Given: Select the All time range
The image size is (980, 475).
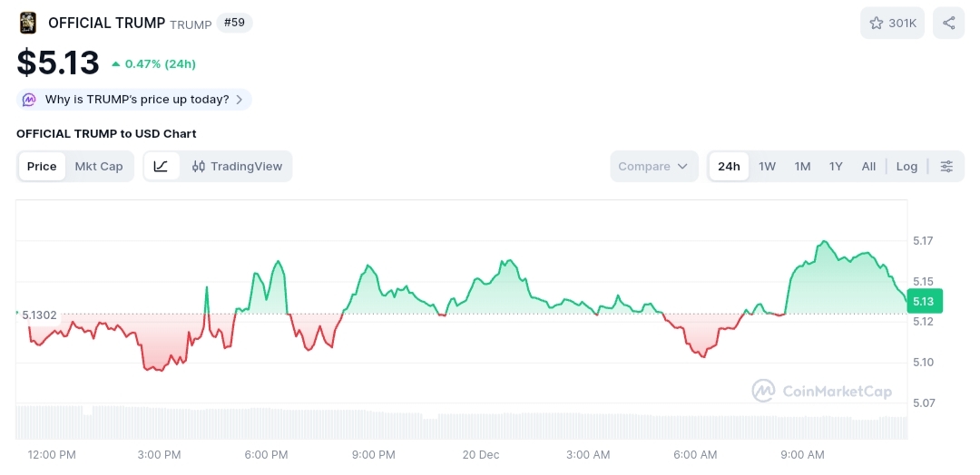Looking at the screenshot, I should (x=868, y=166).
